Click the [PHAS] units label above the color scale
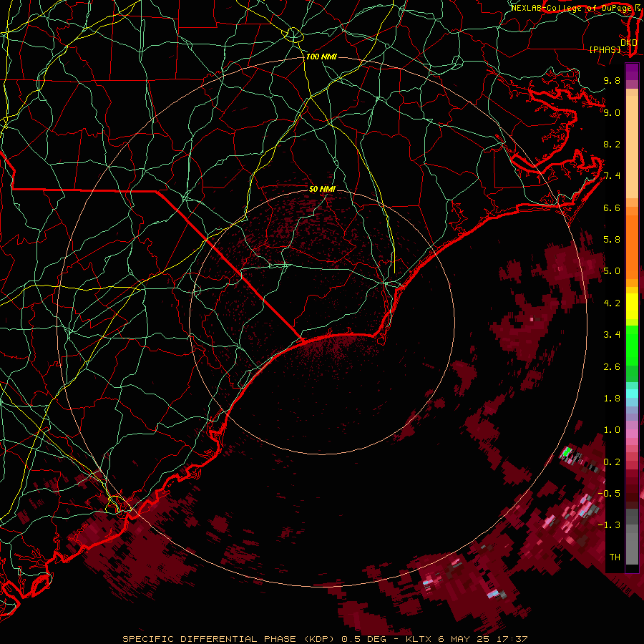This screenshot has width=644, height=644. [x=605, y=49]
